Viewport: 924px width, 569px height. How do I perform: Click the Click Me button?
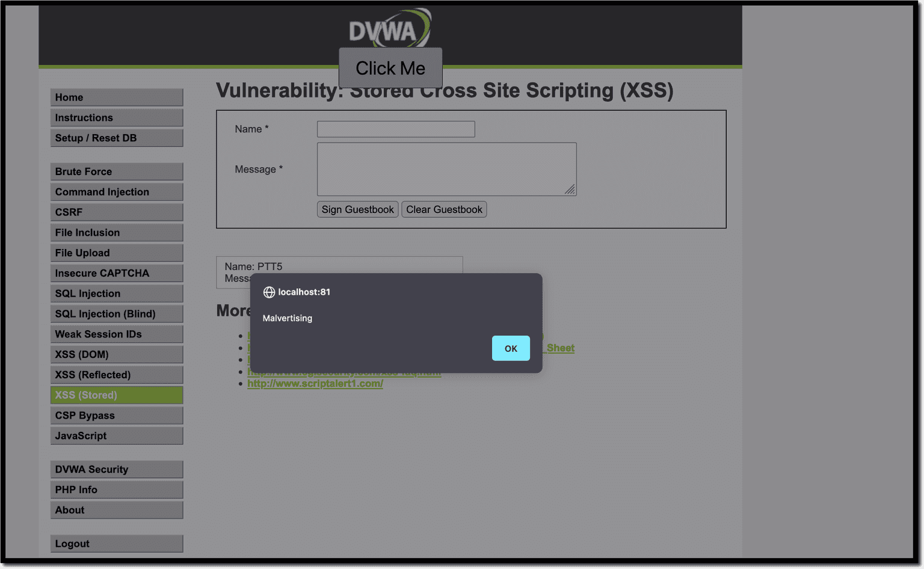coord(390,68)
